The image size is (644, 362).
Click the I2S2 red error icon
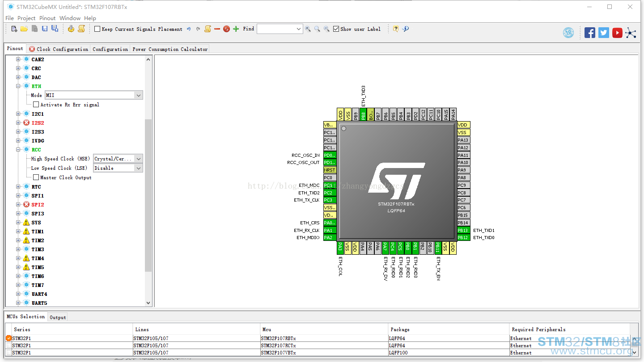coord(26,122)
